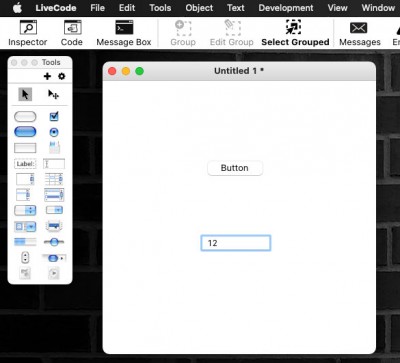This screenshot has height=363, width=400.
Task: Open Tools palette gear settings
Action: (62, 76)
